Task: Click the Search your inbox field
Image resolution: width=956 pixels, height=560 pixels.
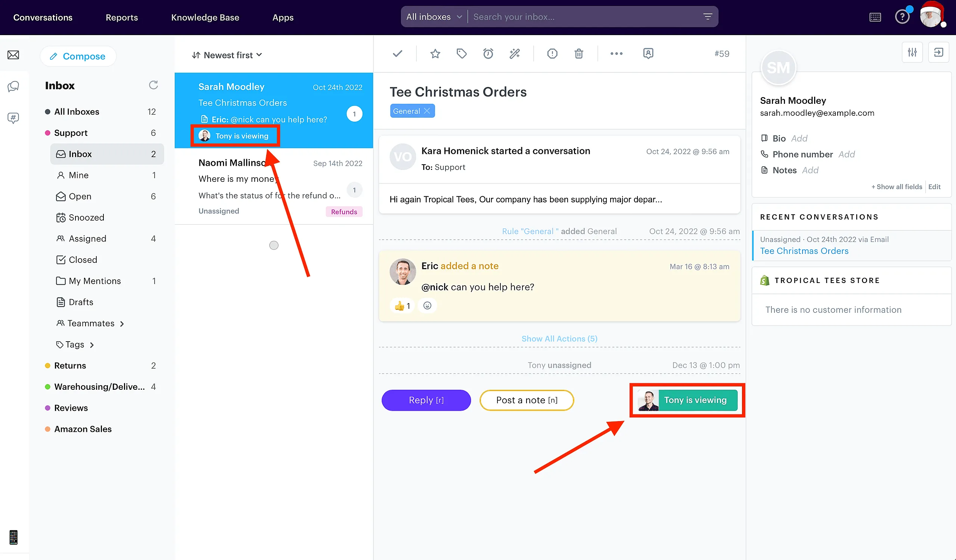Action: pyautogui.click(x=584, y=17)
